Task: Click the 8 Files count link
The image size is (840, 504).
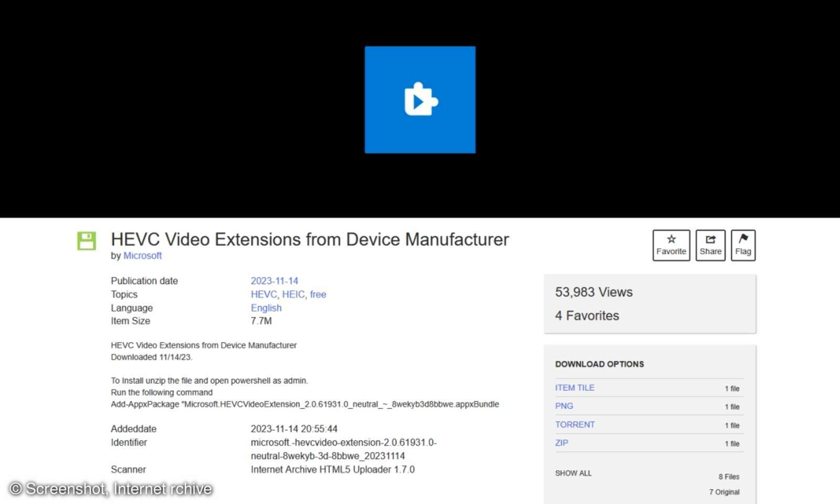Action: (729, 477)
